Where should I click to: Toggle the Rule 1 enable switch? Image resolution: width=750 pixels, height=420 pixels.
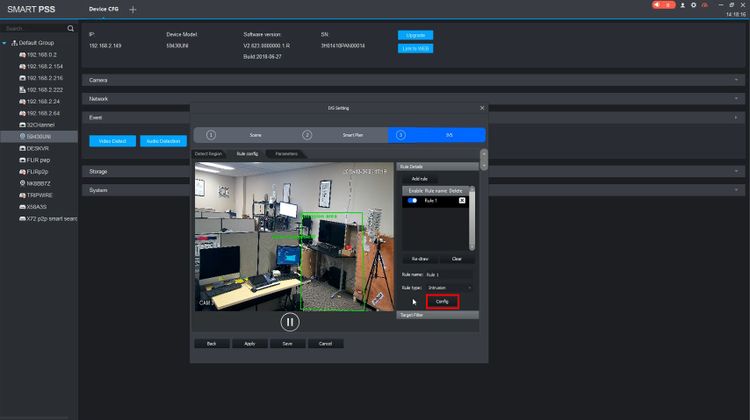[412, 200]
